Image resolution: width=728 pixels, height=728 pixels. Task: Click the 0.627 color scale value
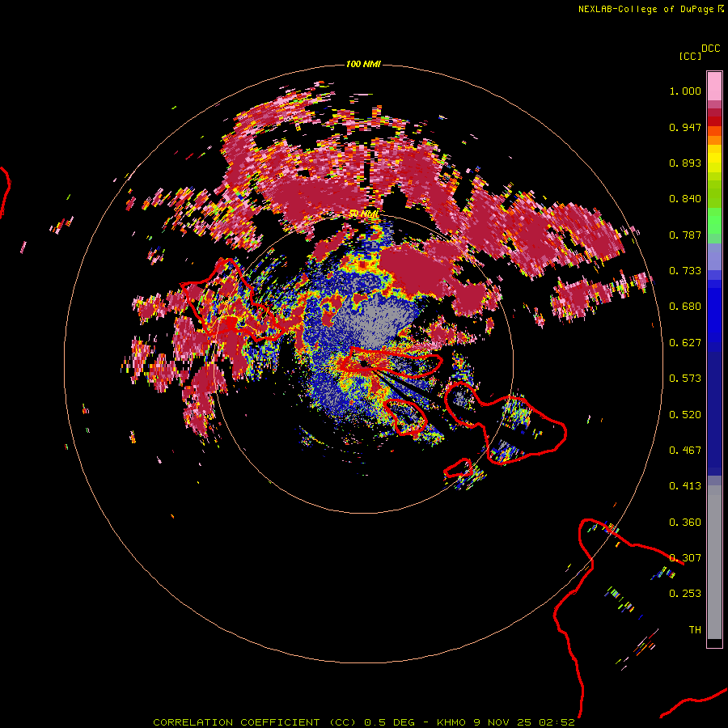[685, 343]
